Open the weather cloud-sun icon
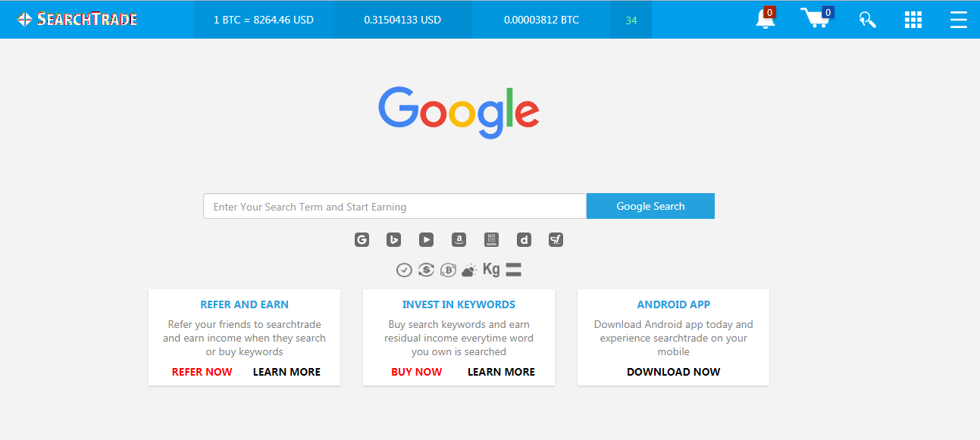The image size is (980, 440). (x=469, y=270)
